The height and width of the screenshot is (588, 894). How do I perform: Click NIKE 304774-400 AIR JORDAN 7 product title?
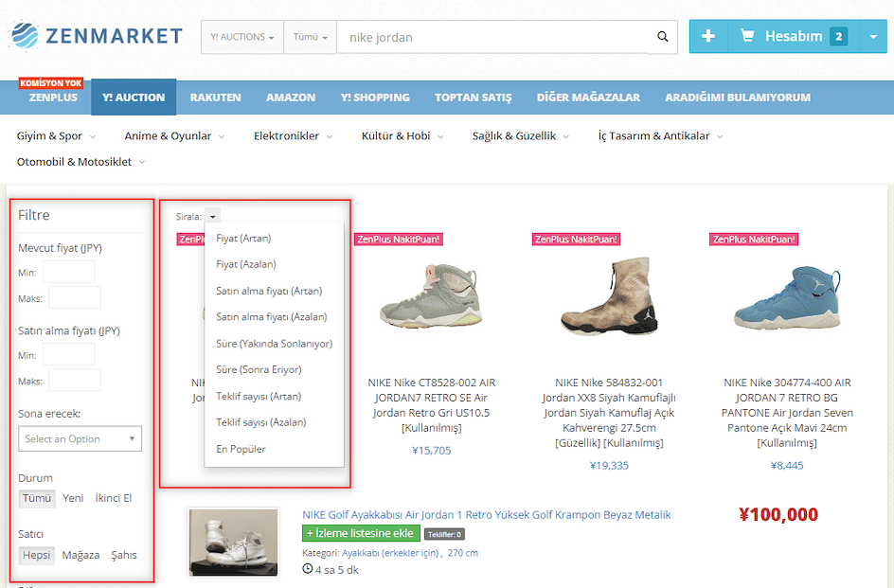point(787,412)
